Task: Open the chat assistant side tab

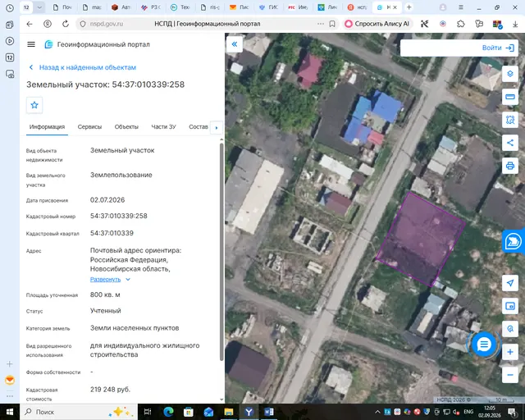Action: pyautogui.click(x=514, y=241)
